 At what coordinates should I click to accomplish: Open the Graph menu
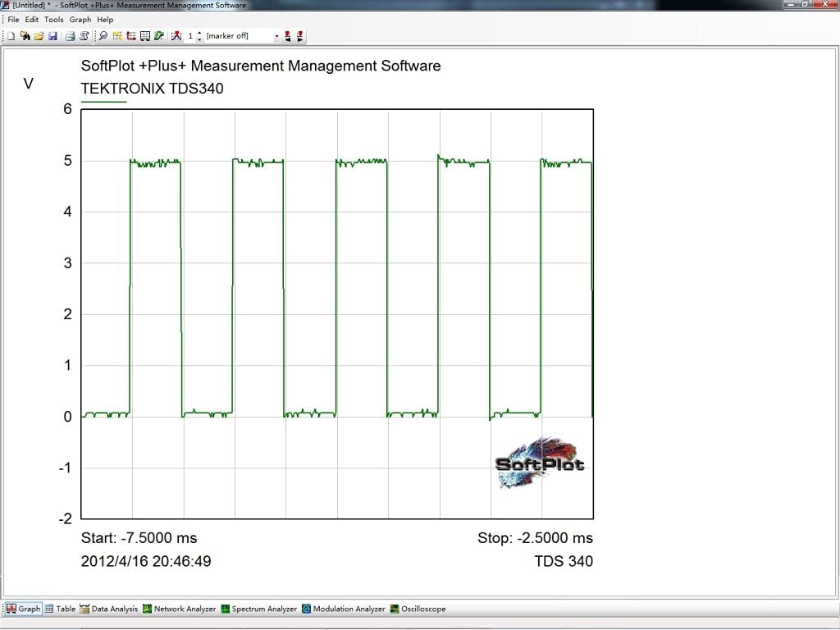coord(80,19)
